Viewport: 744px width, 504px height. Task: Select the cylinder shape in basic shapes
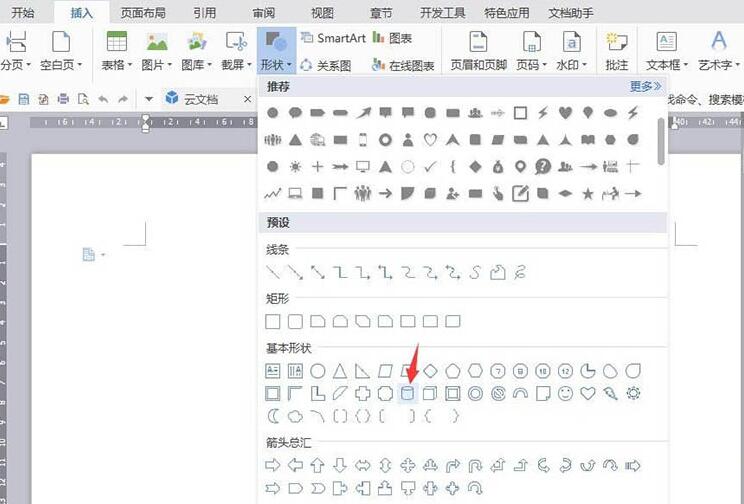click(x=408, y=394)
